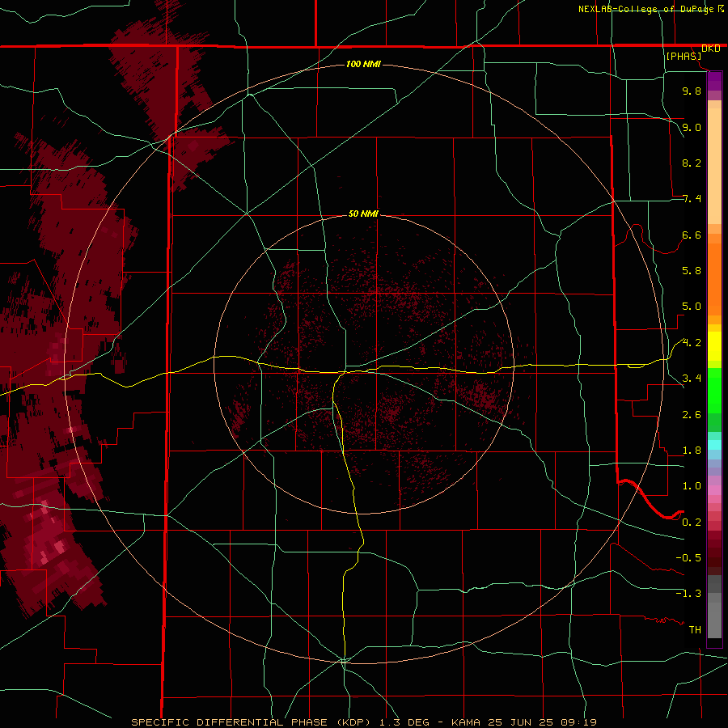
Task: Pick the pink band on the color bar
Action: coord(714,490)
